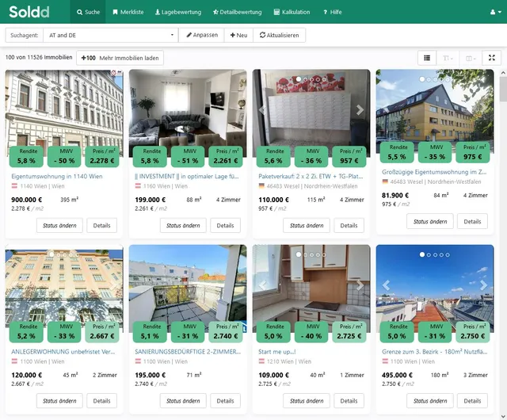The image size is (507, 420).
Task: Select second image dot on Paketverkauf listing
Action: tap(304, 79)
